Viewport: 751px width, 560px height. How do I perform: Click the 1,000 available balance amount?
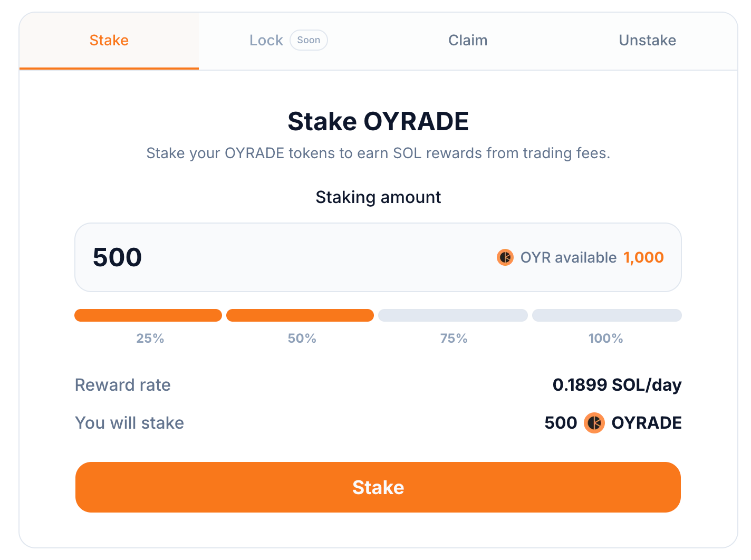tap(643, 257)
